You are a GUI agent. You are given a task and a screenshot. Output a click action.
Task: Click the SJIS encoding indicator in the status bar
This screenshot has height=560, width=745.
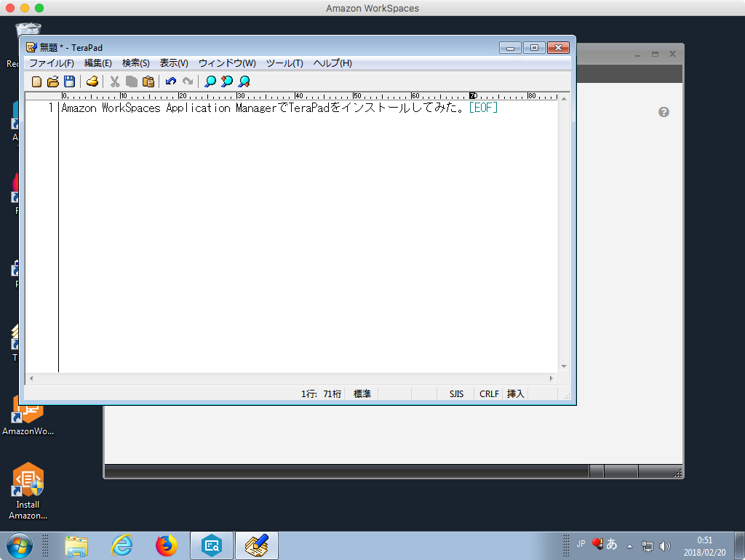456,393
